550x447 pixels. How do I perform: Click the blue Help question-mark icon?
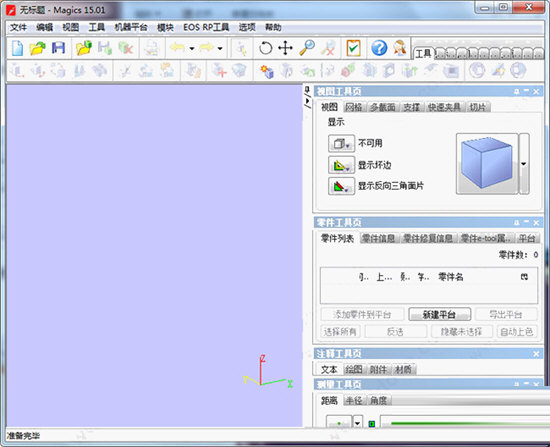click(379, 48)
